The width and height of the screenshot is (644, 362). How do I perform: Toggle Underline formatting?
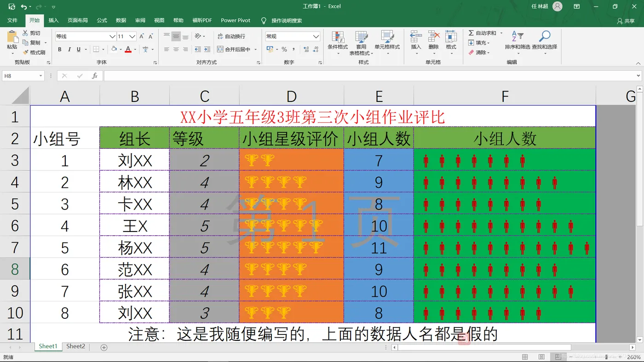(79, 49)
